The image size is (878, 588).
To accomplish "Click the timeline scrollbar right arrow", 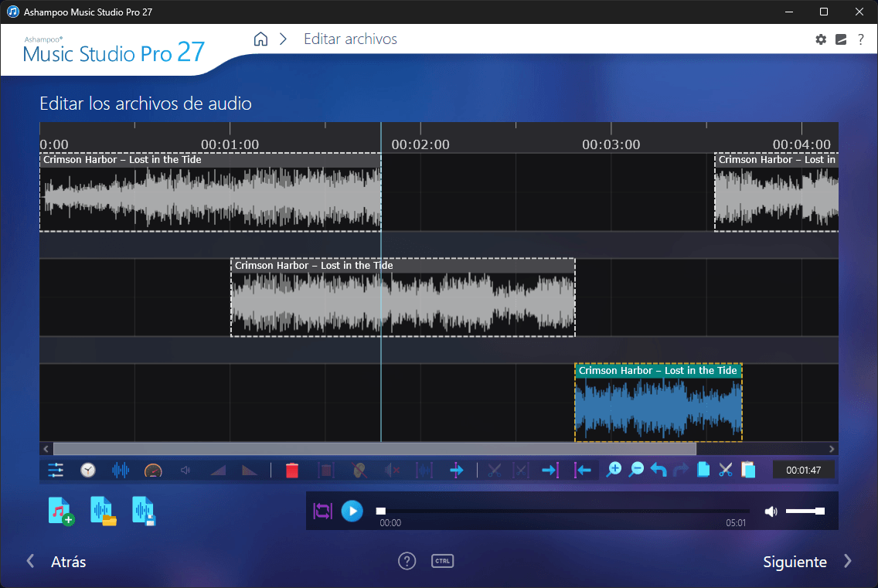I will tap(832, 449).
